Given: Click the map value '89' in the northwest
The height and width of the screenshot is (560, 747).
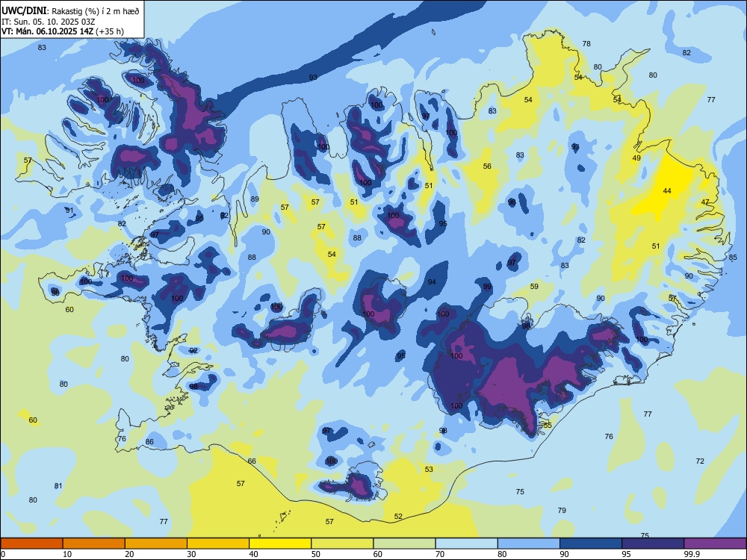Looking at the screenshot, I should [x=255, y=199].
